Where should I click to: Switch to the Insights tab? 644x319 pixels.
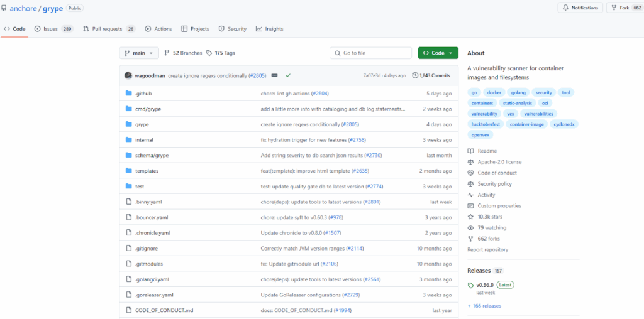(x=270, y=29)
